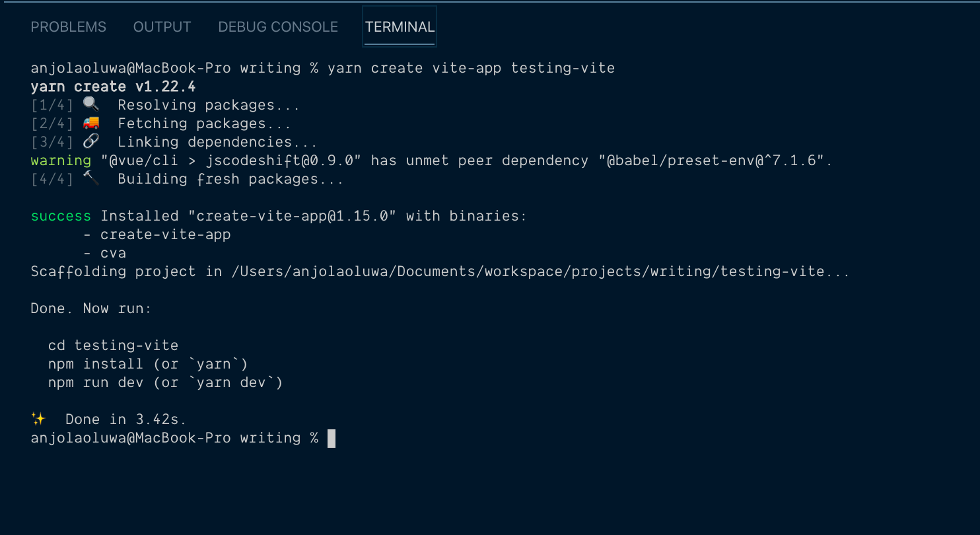Click the hammer icon beside Building fresh packages
This screenshot has height=535, width=980.
(90, 178)
